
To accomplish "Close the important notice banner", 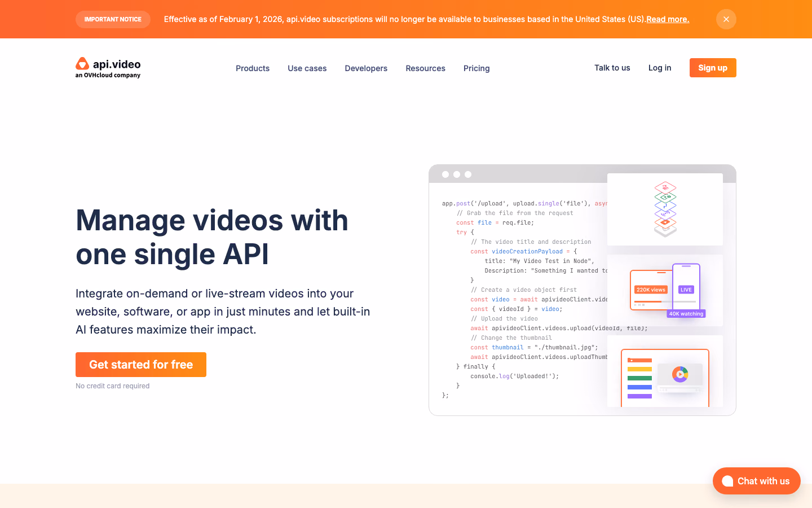I will click(x=726, y=19).
